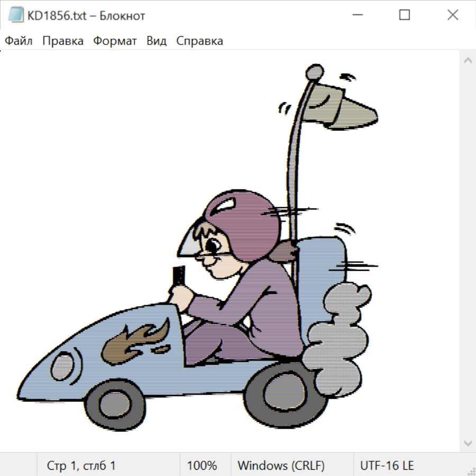Viewport: 476px width, 476px height.
Task: Open the Справка menu
Action: (x=199, y=41)
